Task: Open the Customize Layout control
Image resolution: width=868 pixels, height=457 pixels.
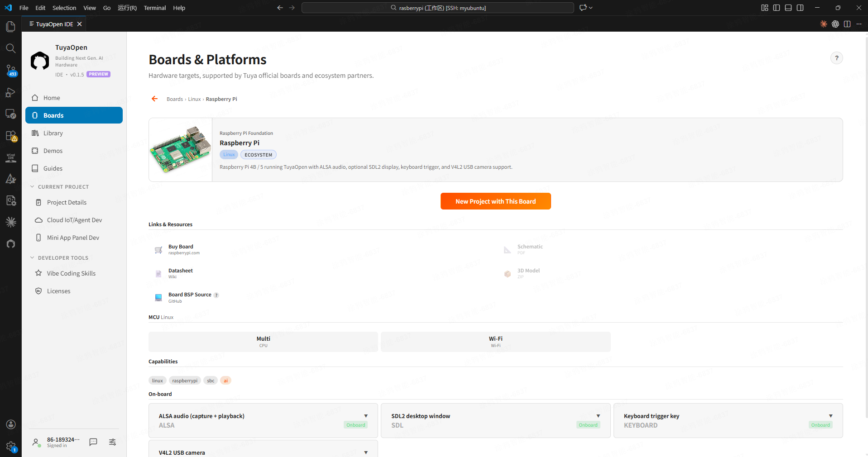Action: click(x=765, y=8)
